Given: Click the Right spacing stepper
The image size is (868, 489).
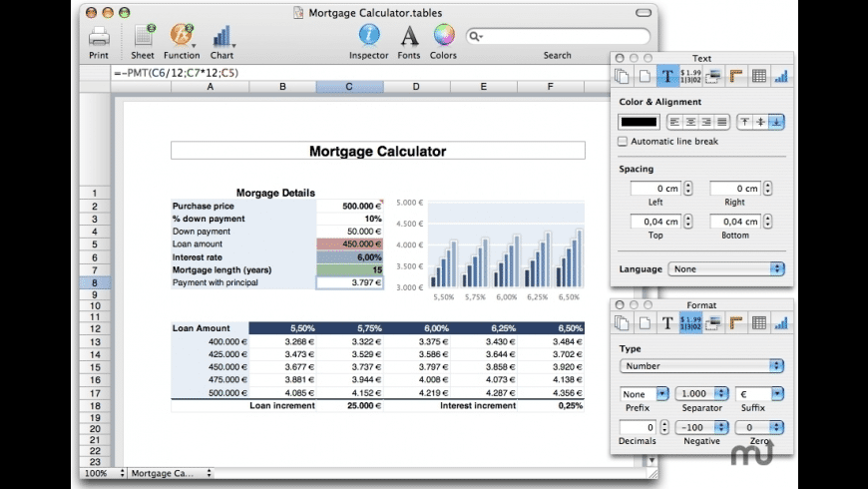Looking at the screenshot, I should click(768, 189).
